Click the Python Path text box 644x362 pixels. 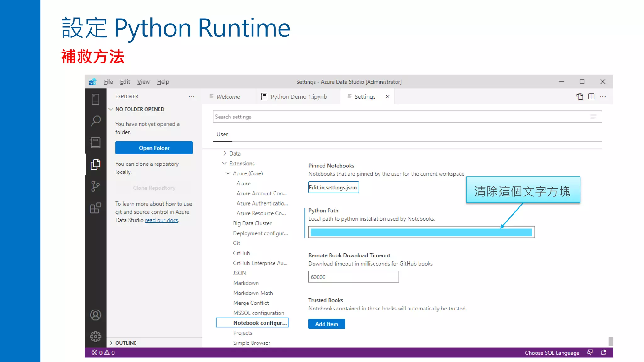421,232
